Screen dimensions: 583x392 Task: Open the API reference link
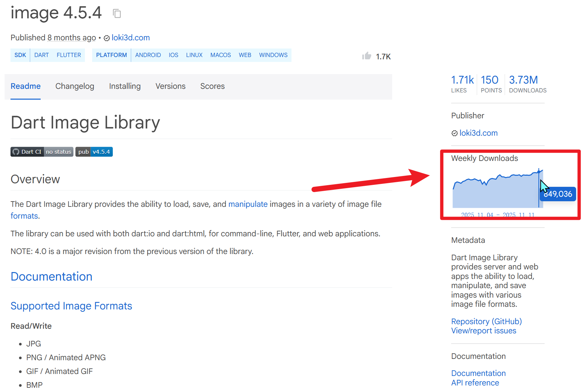click(475, 383)
